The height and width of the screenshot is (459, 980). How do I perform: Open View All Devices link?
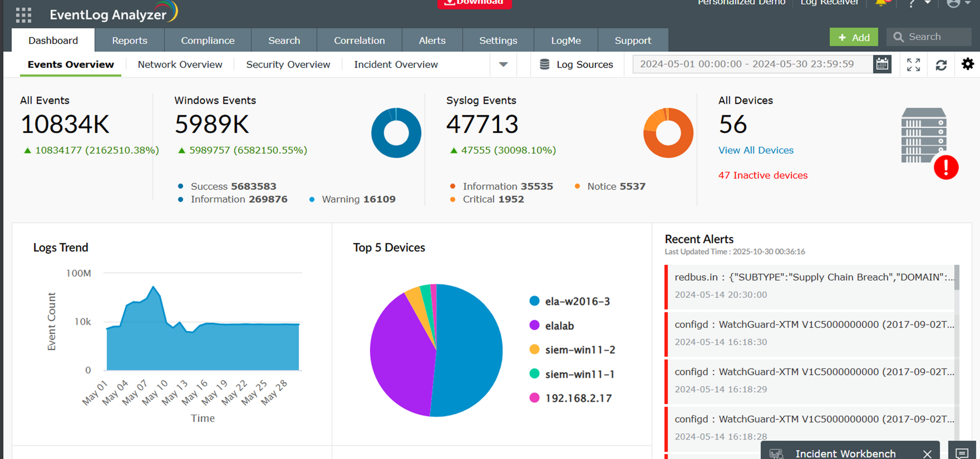pos(756,150)
